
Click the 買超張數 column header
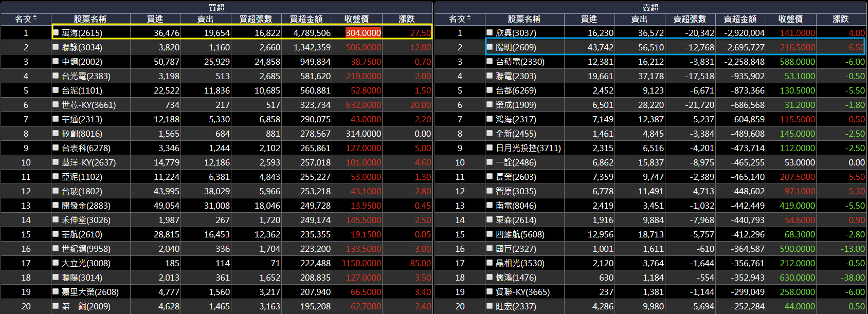(x=256, y=19)
